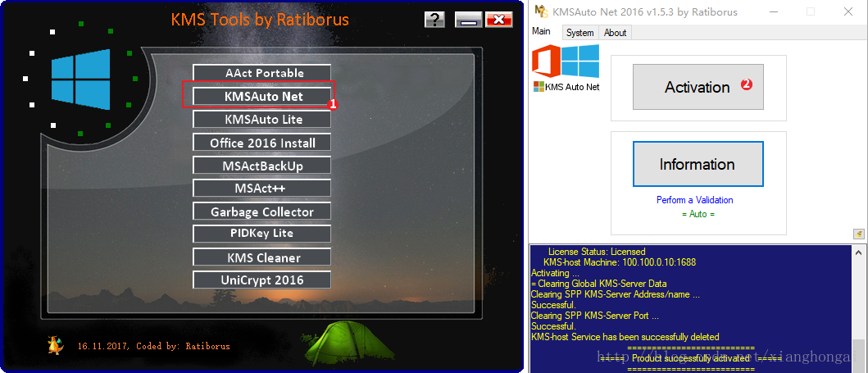This screenshot has height=373, width=868.
Task: Minimize the KMSAuto Net window
Action: click(x=774, y=11)
